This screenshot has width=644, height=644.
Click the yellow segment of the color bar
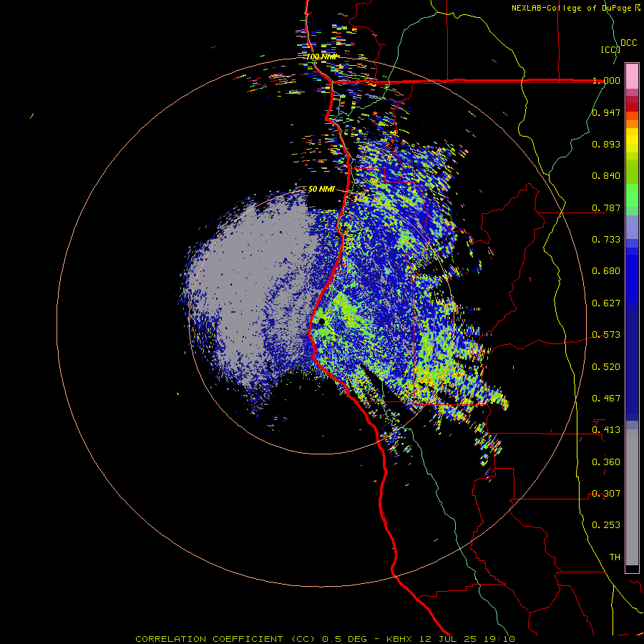tap(632, 140)
